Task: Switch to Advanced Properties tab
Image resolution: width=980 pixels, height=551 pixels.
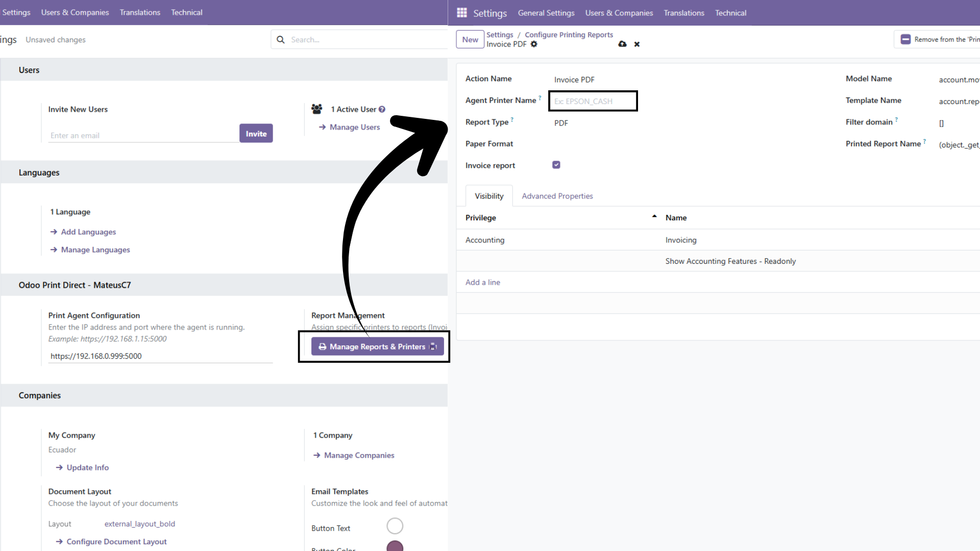Action: point(557,196)
